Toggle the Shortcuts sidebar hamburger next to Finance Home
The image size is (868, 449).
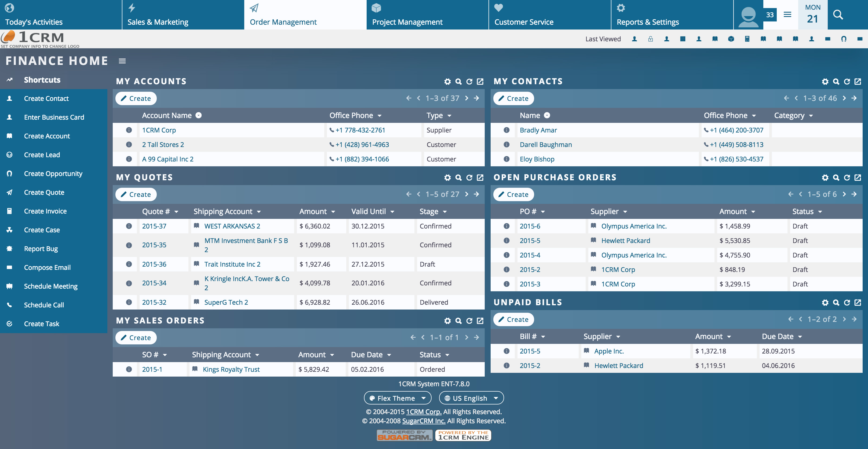(x=122, y=61)
